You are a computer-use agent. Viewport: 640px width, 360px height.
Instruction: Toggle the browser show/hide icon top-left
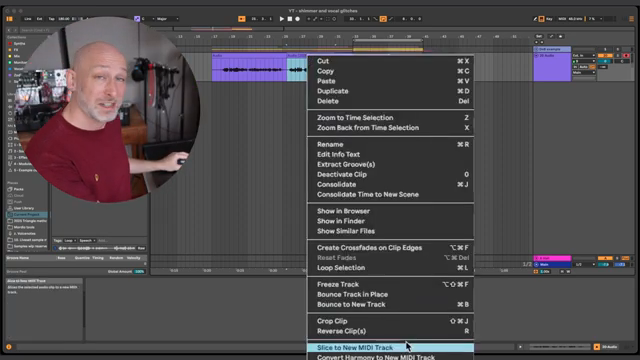pos(9,19)
